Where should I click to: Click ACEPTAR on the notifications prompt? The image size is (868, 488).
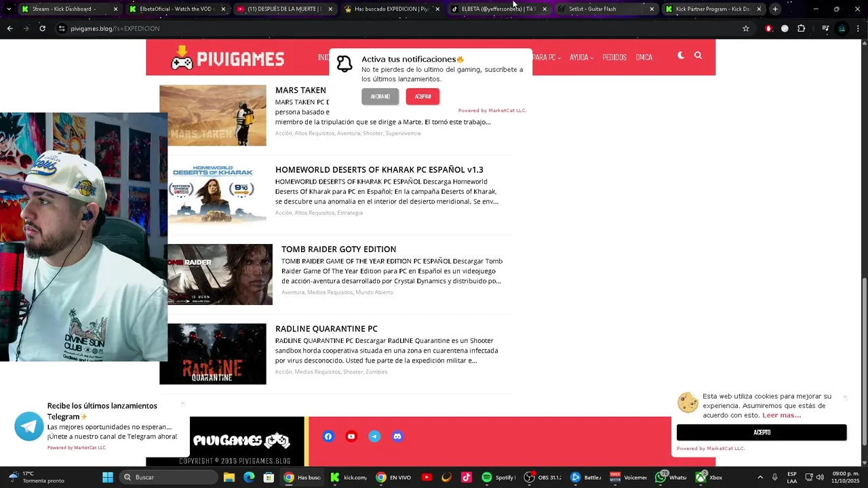coord(423,97)
